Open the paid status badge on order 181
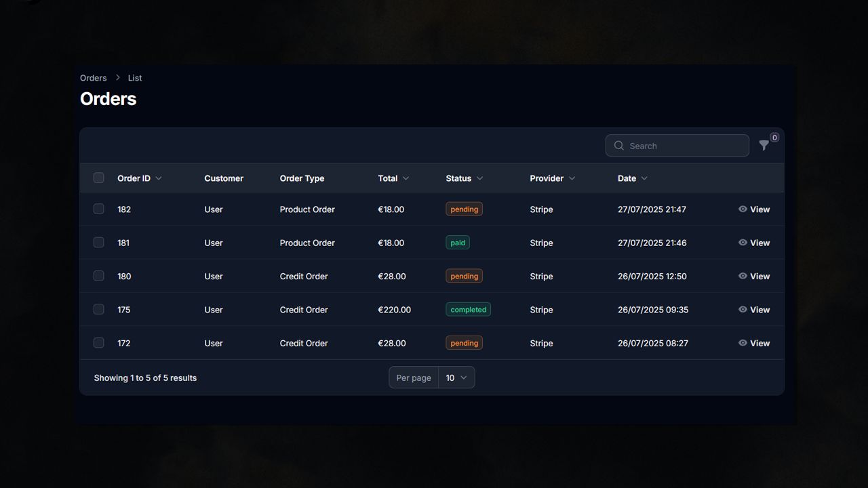The height and width of the screenshot is (488, 868). [458, 243]
